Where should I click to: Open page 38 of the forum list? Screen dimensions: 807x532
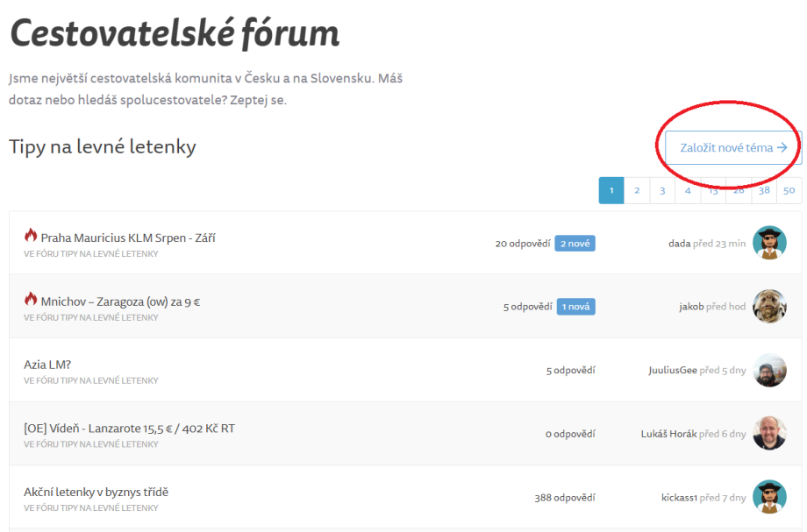764,190
